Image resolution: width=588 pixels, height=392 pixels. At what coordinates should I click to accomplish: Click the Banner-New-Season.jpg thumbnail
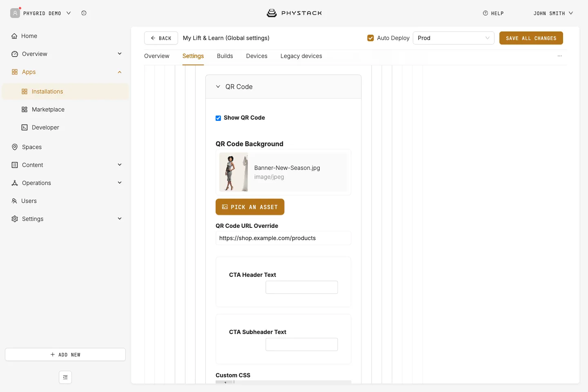[234, 172]
